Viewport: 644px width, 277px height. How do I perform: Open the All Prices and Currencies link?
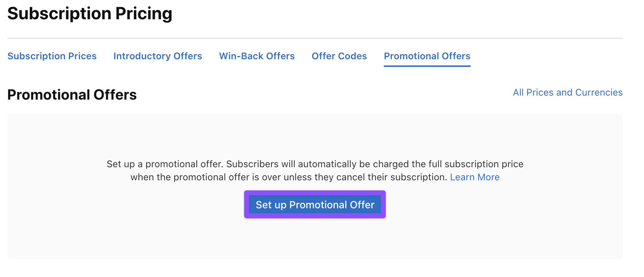point(567,92)
